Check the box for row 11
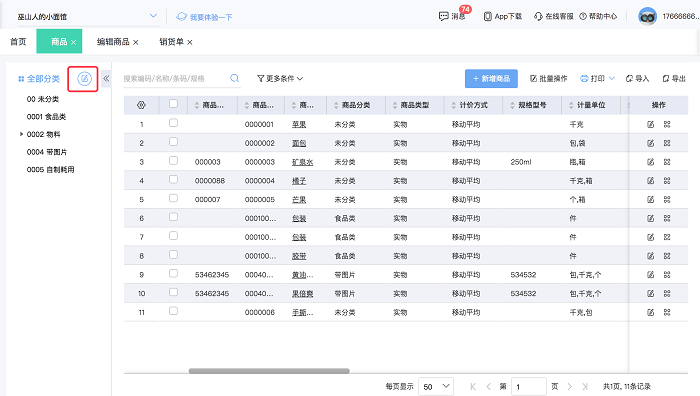700x396 pixels. click(x=173, y=311)
